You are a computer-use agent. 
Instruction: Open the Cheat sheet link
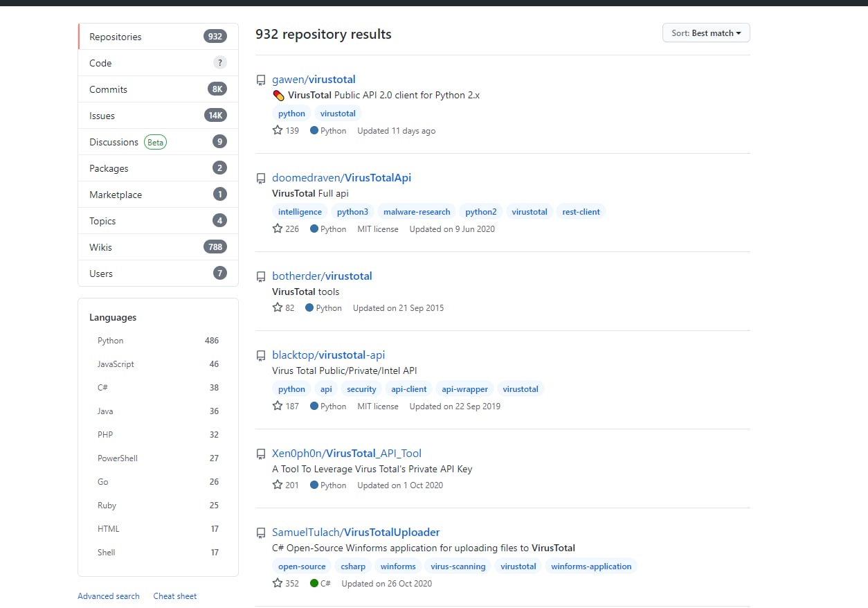175,596
